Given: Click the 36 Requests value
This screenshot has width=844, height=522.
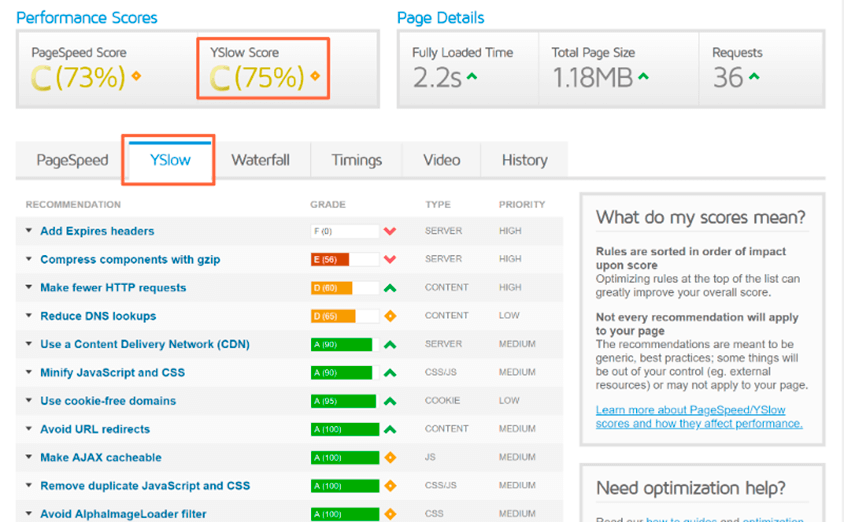Looking at the screenshot, I should (728, 77).
